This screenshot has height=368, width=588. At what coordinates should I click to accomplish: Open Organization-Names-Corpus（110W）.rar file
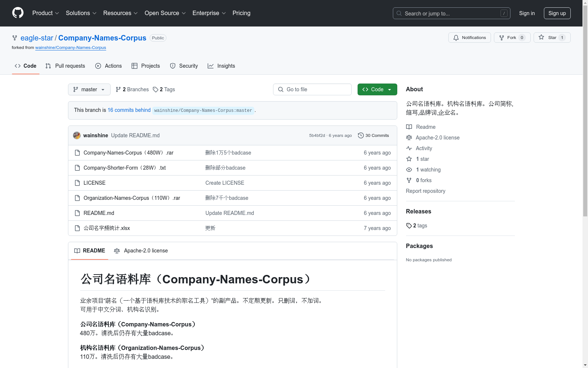132,198
